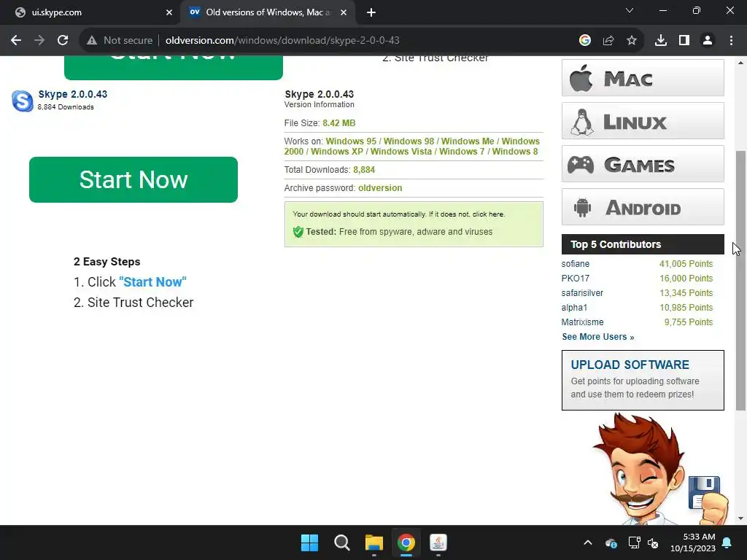
Task: Open Google icon in address bar
Action: [585, 41]
